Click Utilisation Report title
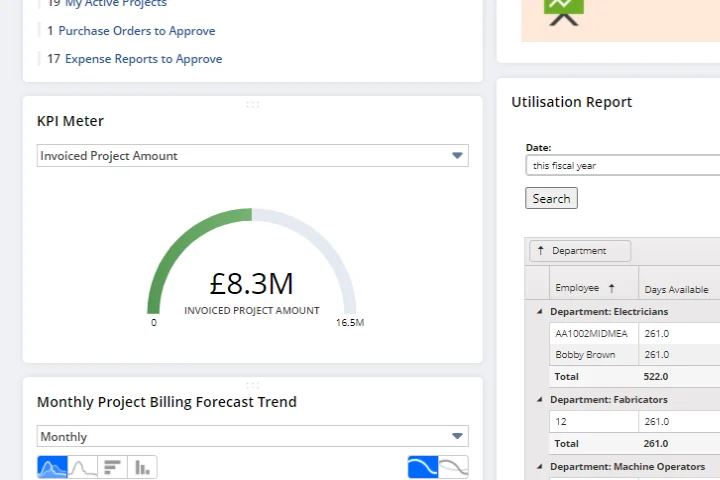Viewport: 720px width, 480px height. (572, 102)
